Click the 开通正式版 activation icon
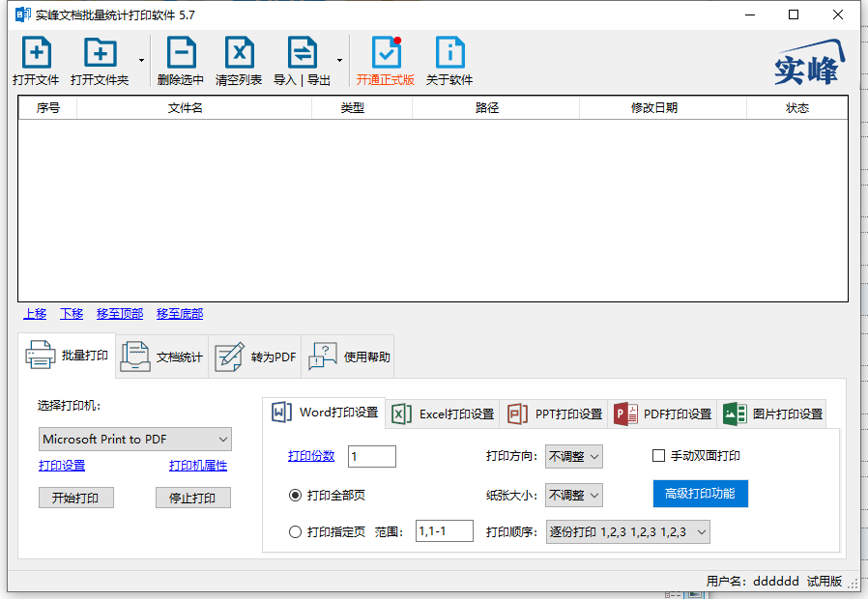 (x=386, y=52)
